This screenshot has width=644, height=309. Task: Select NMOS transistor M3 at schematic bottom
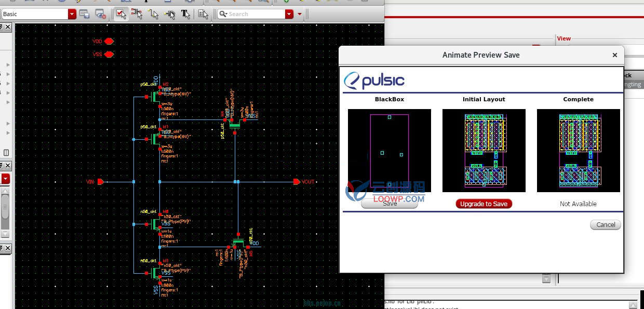[x=155, y=272]
